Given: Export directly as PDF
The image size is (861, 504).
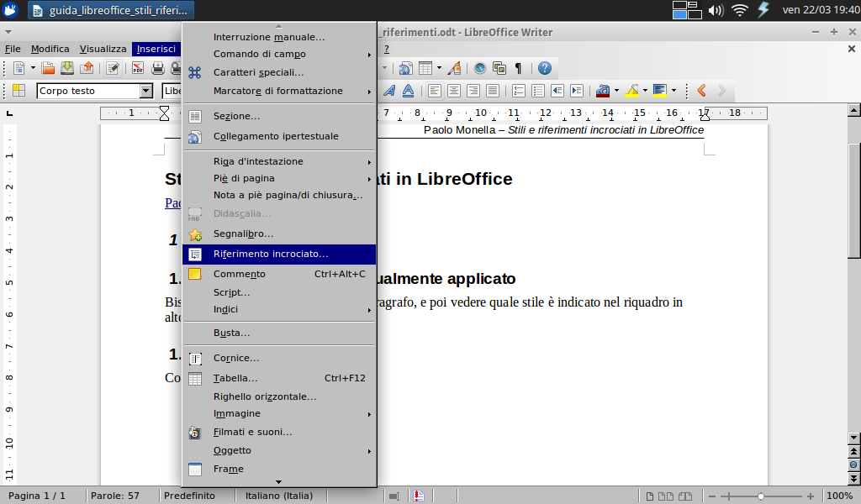Looking at the screenshot, I should pyautogui.click(x=137, y=68).
